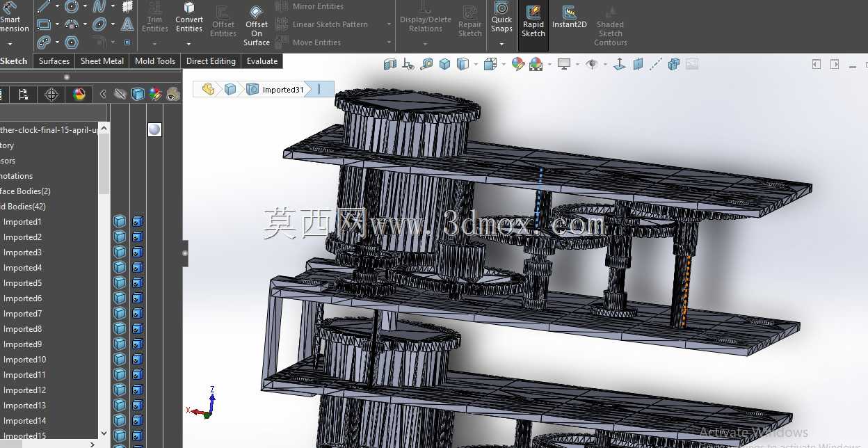Image resolution: width=868 pixels, height=448 pixels.
Task: Click the Edit Appearance icon in view toolbar
Action: [518, 64]
